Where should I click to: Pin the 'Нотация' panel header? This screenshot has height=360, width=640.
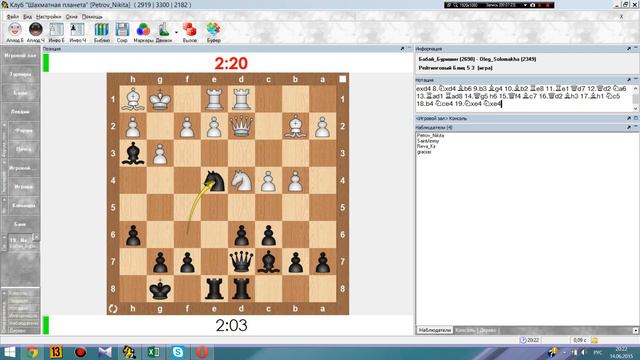click(629, 80)
